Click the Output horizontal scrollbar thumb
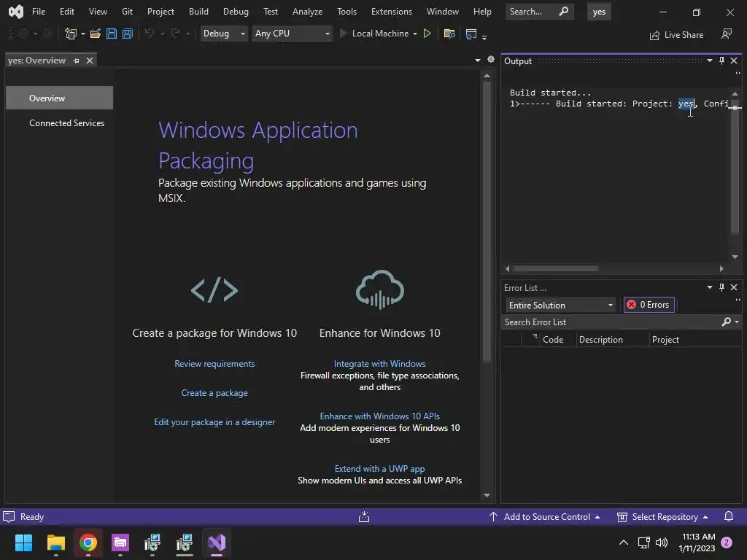The height and width of the screenshot is (560, 747). click(555, 268)
